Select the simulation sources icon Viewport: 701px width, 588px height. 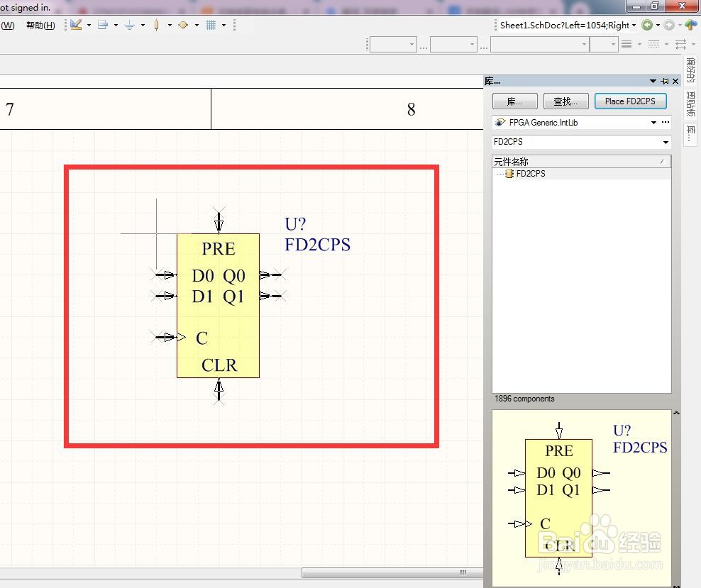pos(183,25)
